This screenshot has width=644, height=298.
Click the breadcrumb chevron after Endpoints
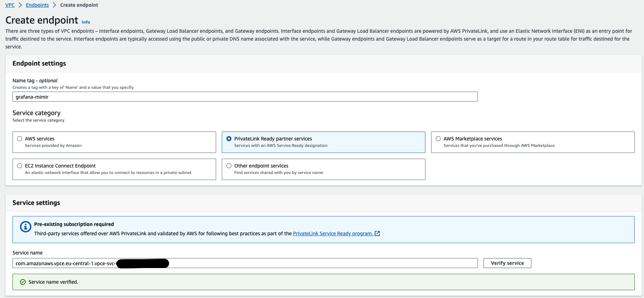point(55,5)
